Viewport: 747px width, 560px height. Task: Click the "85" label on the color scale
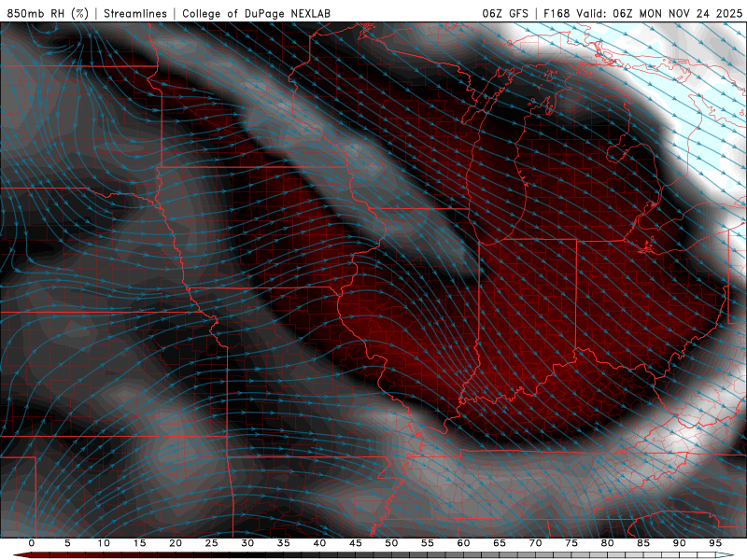point(643,543)
